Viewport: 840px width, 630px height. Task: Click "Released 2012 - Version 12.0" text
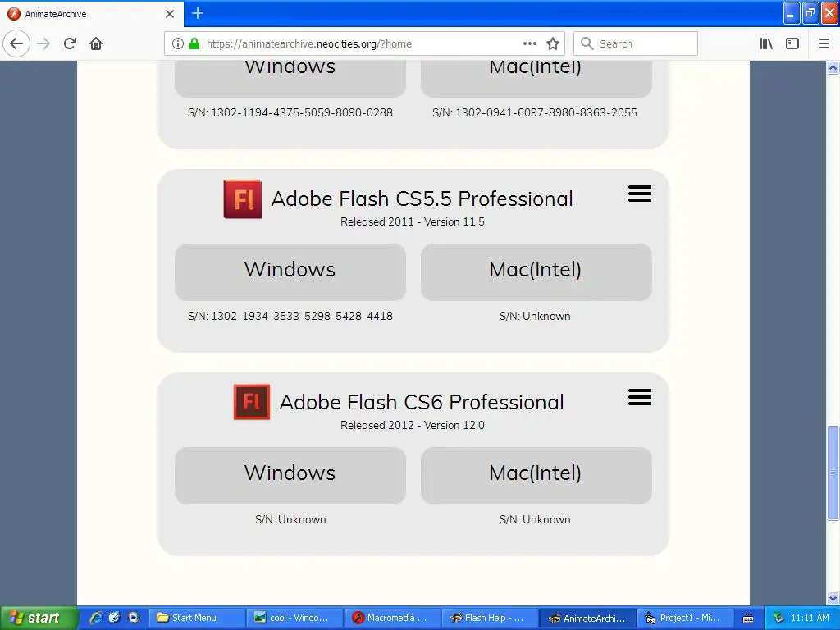(413, 426)
